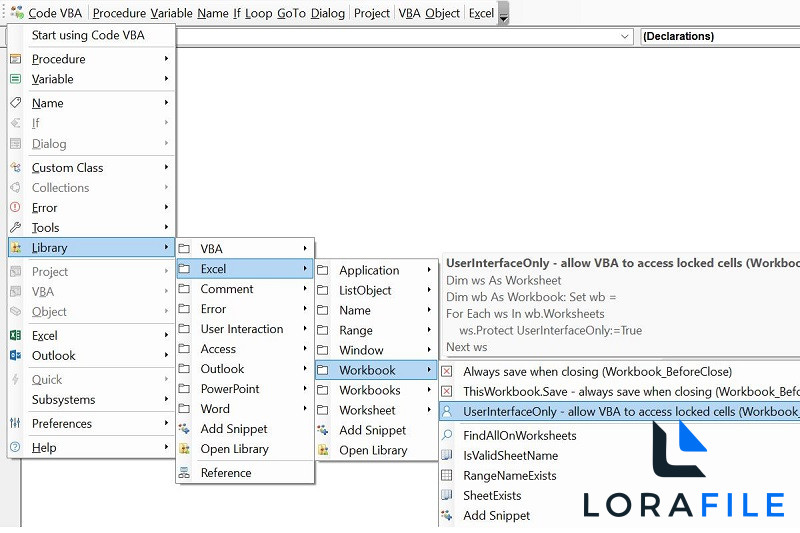Open the Workbooks folder entry
The width and height of the screenshot is (800, 533).
pyautogui.click(x=377, y=390)
